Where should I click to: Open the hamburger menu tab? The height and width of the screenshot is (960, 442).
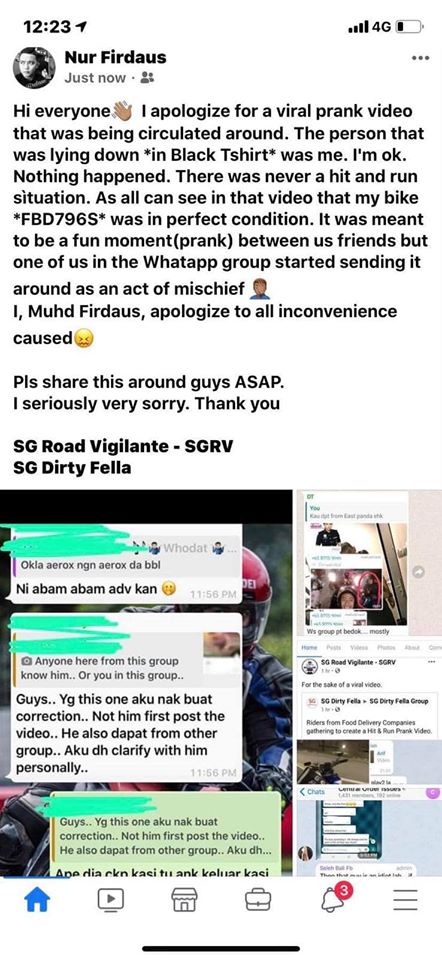pyautogui.click(x=405, y=899)
